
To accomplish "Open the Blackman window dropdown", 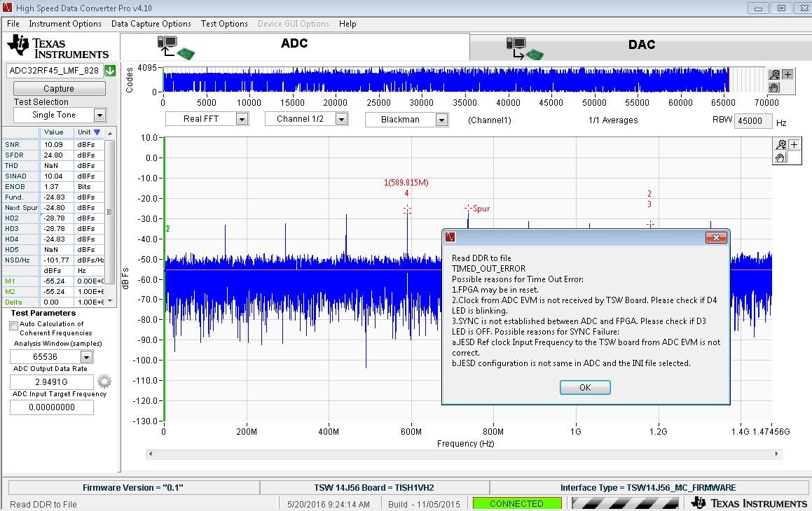I will tap(441, 120).
